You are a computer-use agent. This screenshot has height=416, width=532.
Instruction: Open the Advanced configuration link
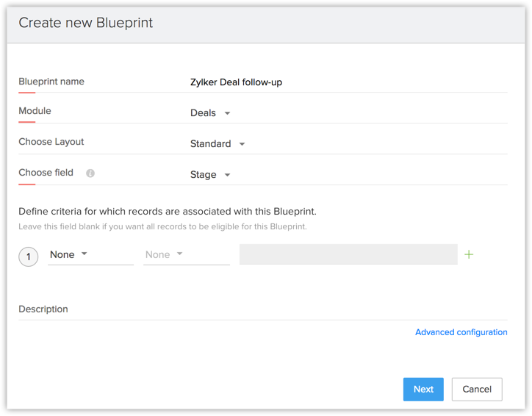(x=461, y=332)
